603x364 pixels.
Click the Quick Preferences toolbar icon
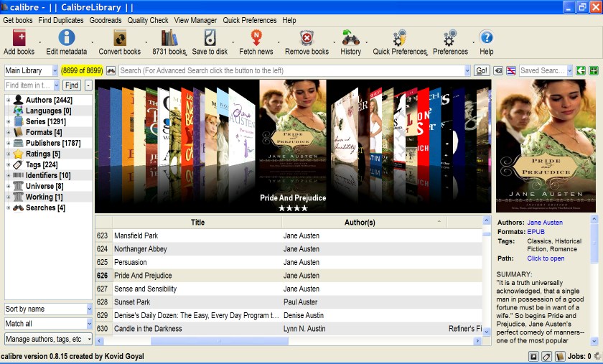pyautogui.click(x=400, y=38)
